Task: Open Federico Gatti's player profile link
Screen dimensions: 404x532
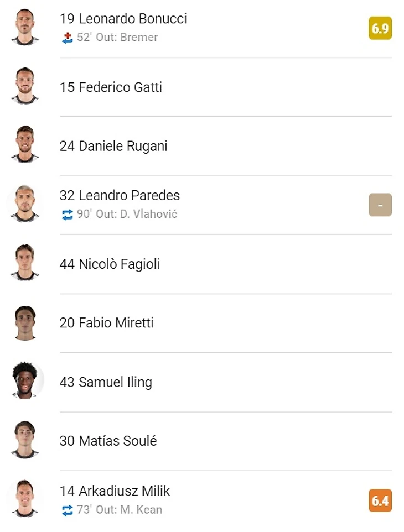Action: [x=111, y=87]
